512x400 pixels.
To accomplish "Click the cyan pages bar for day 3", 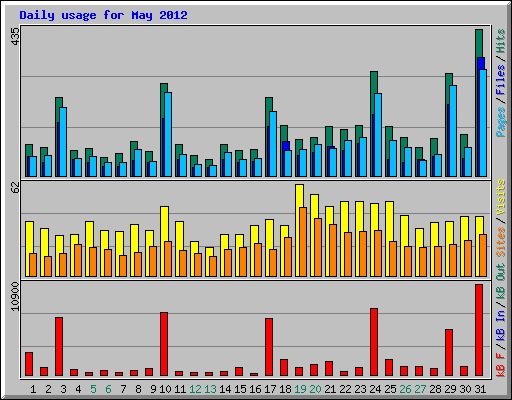I will (63, 142).
